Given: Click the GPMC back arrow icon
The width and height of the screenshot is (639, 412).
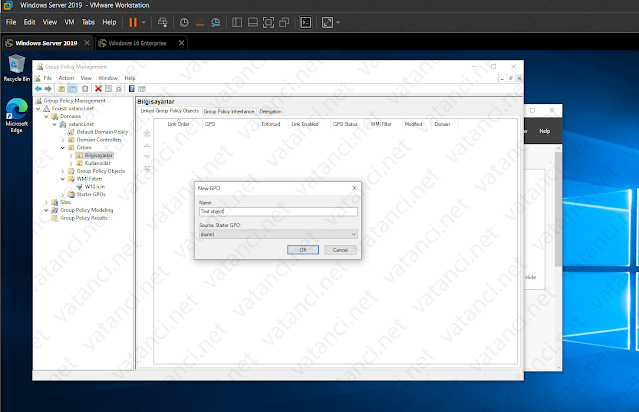Looking at the screenshot, I should (x=38, y=88).
